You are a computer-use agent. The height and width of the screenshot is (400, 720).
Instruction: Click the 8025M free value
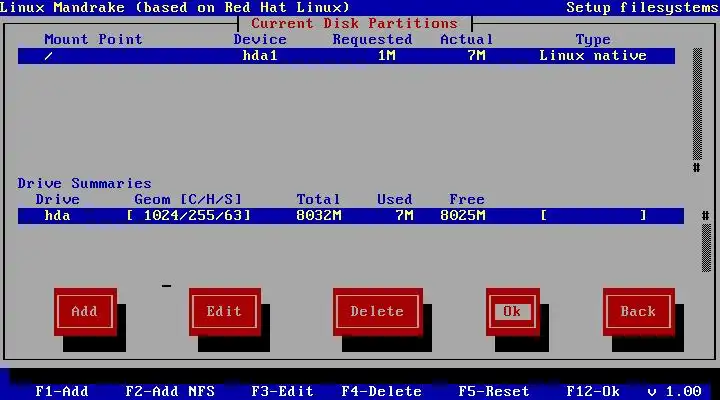click(x=463, y=216)
